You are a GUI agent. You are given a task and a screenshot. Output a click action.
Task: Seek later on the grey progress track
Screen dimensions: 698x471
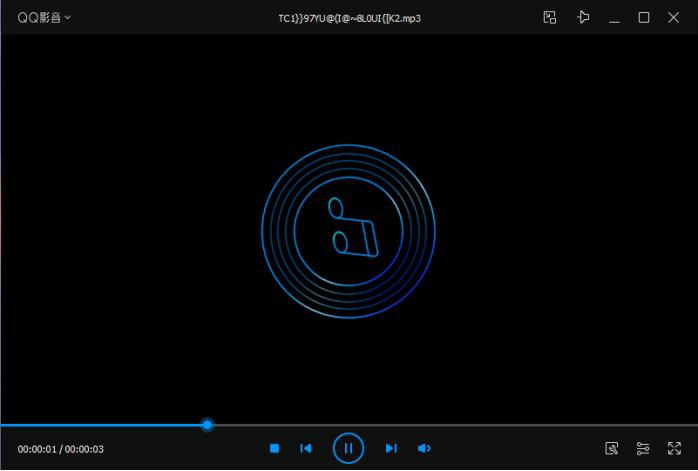pyautogui.click(x=455, y=425)
